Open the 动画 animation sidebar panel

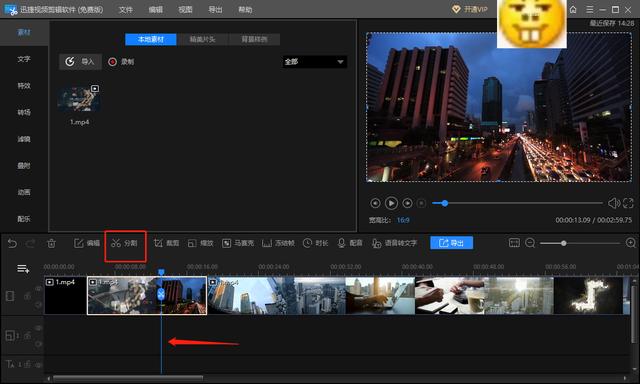click(24, 192)
